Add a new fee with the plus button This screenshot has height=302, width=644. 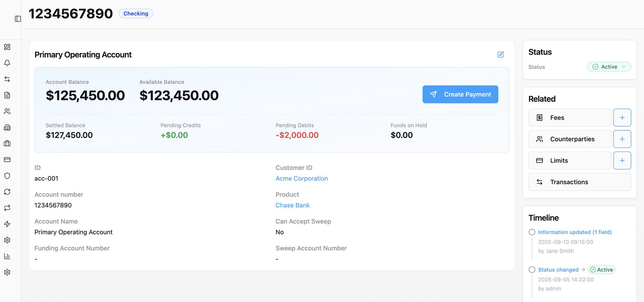click(x=622, y=118)
